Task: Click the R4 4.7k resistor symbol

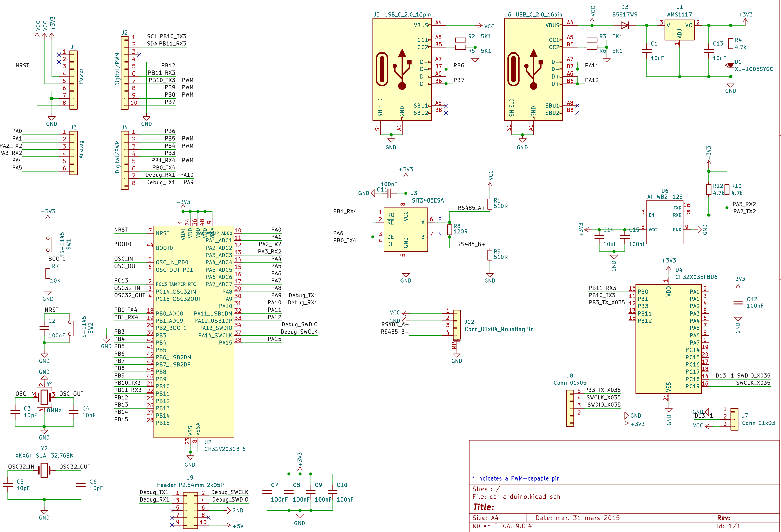Action: click(731, 43)
